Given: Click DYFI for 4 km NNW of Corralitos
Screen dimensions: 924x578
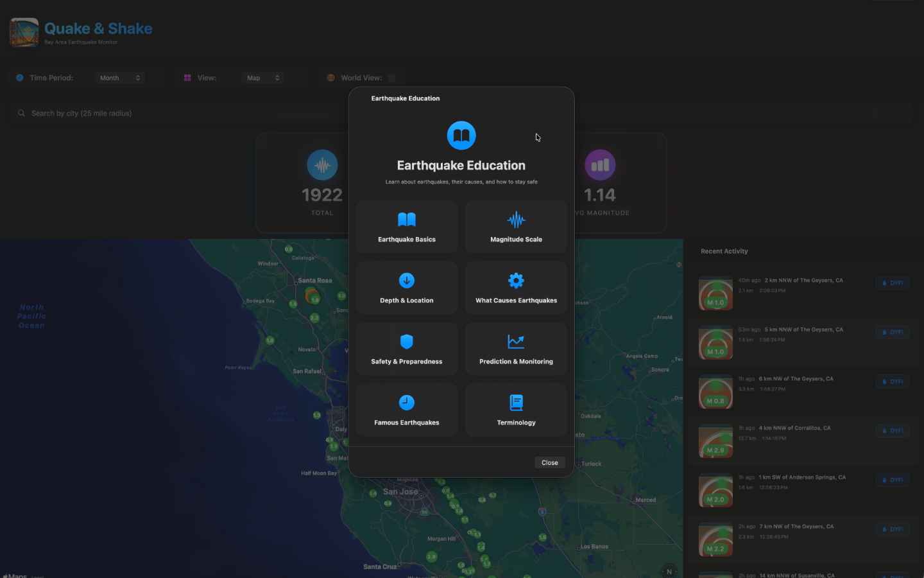Looking at the screenshot, I should (893, 431).
